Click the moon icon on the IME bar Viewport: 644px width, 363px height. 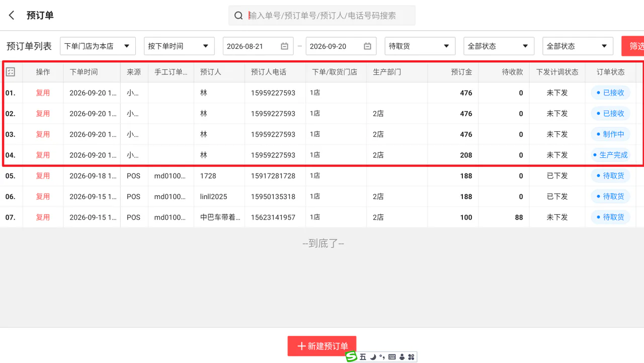pyautogui.click(x=373, y=357)
